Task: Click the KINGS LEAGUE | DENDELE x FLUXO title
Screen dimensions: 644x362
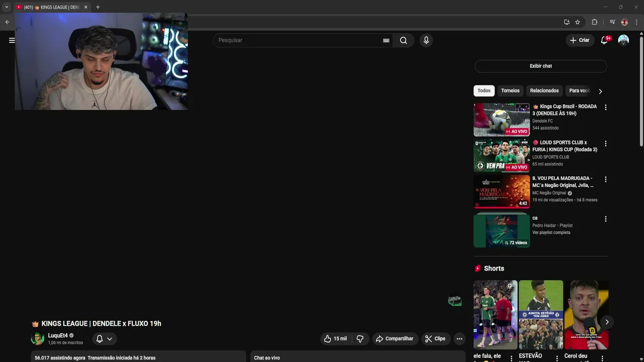Action: tap(101, 324)
